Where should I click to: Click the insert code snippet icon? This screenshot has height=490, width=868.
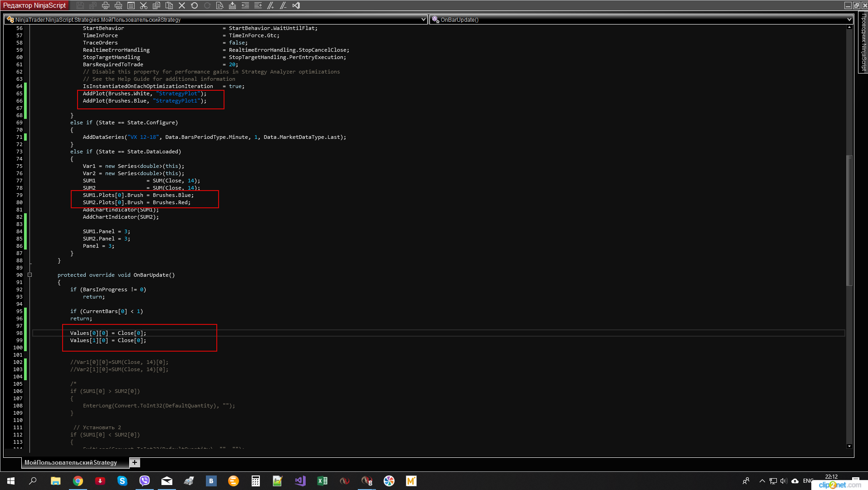(233, 5)
